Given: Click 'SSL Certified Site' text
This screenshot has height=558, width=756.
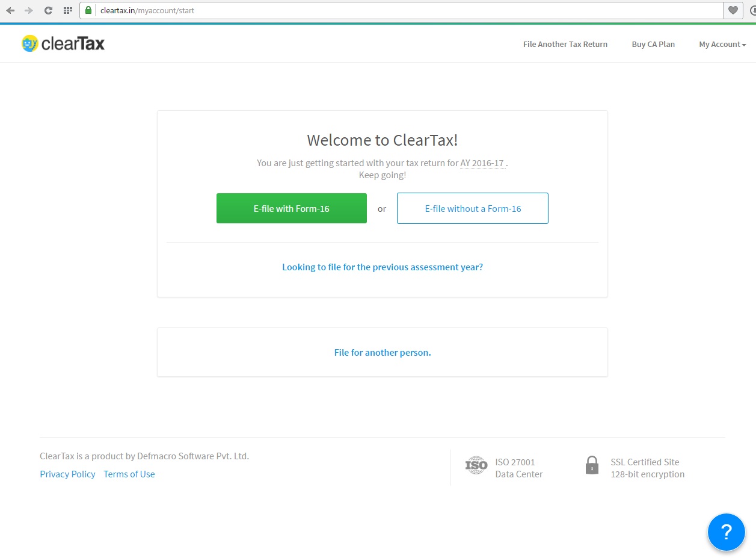Looking at the screenshot, I should 645,462.
